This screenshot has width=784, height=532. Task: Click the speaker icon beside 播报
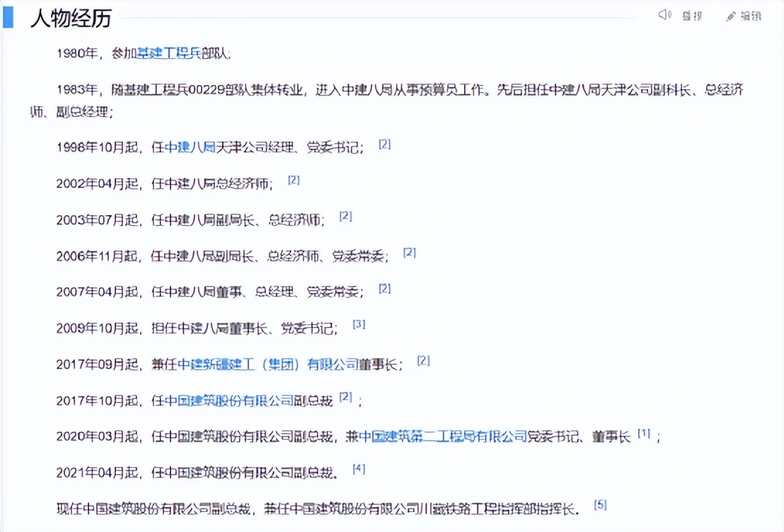point(664,15)
